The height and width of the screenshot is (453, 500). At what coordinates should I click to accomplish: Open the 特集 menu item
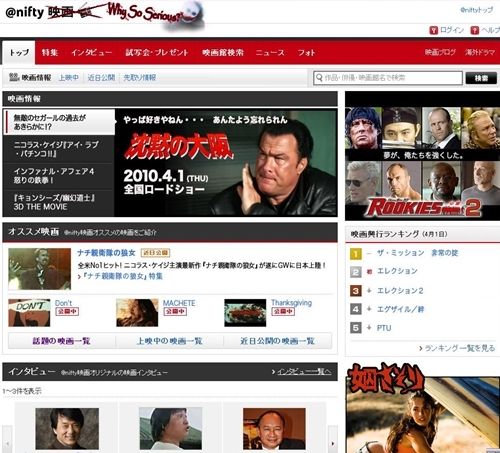[50, 53]
